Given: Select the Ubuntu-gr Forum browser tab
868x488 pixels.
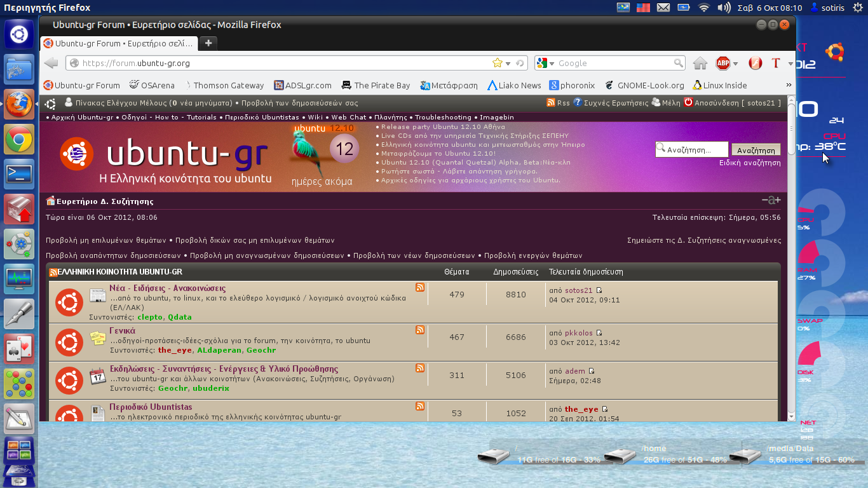Looking at the screenshot, I should tap(119, 43).
